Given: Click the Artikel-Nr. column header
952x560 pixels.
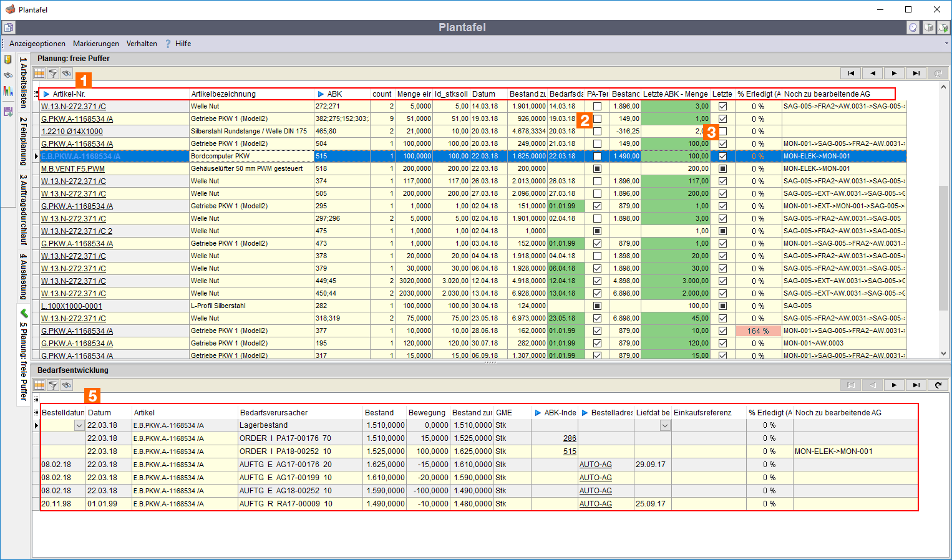Looking at the screenshot, I should tap(114, 94).
